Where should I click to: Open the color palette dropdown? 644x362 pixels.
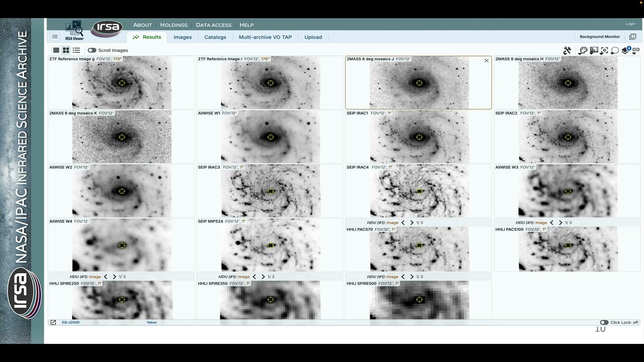coord(583,51)
